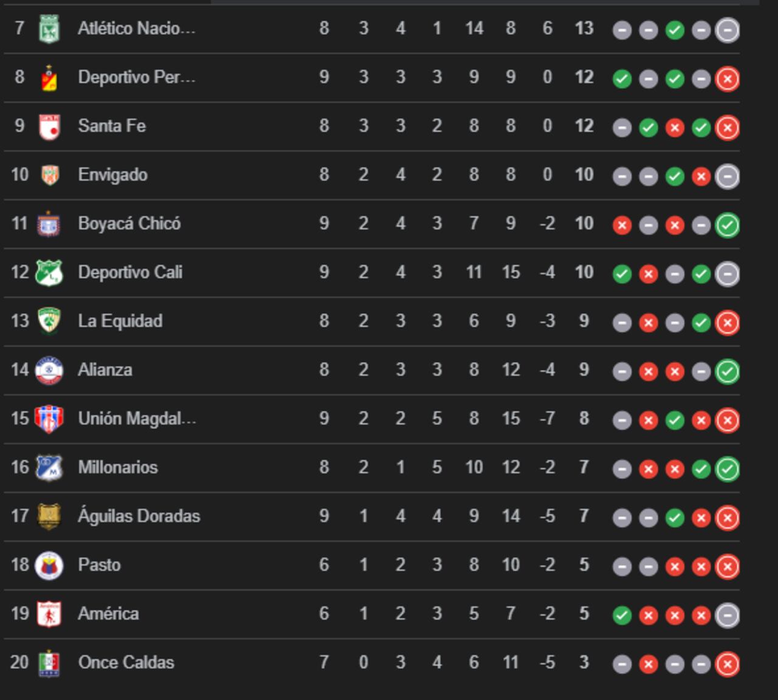
Task: Click América's first green win form icon
Action: coord(622,616)
